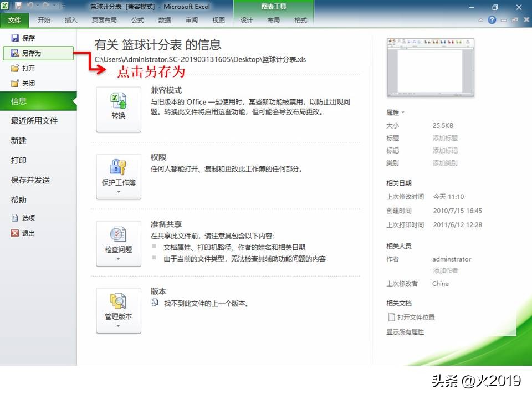
Task: Close the workbook via 关闭
Action: point(23,84)
